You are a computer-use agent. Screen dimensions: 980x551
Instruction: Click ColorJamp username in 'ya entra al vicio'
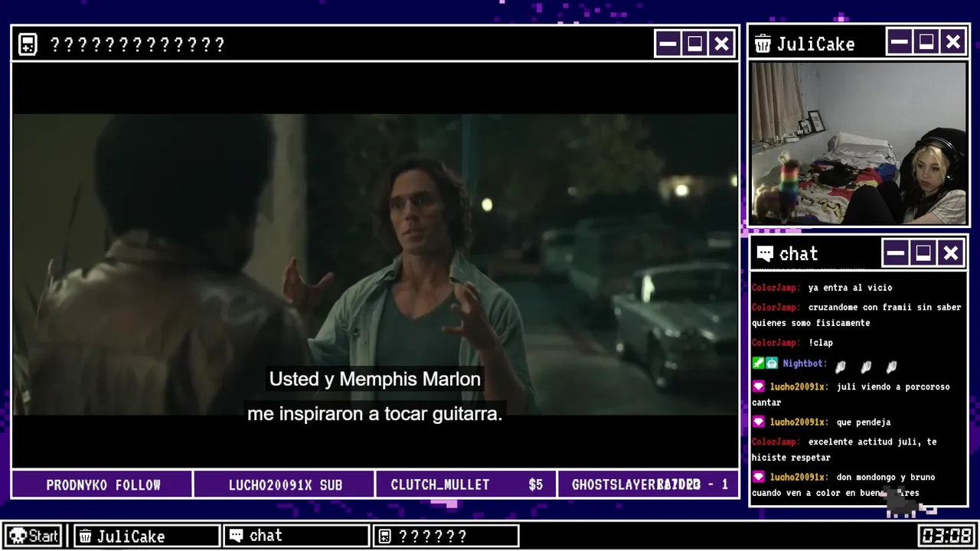click(x=776, y=288)
